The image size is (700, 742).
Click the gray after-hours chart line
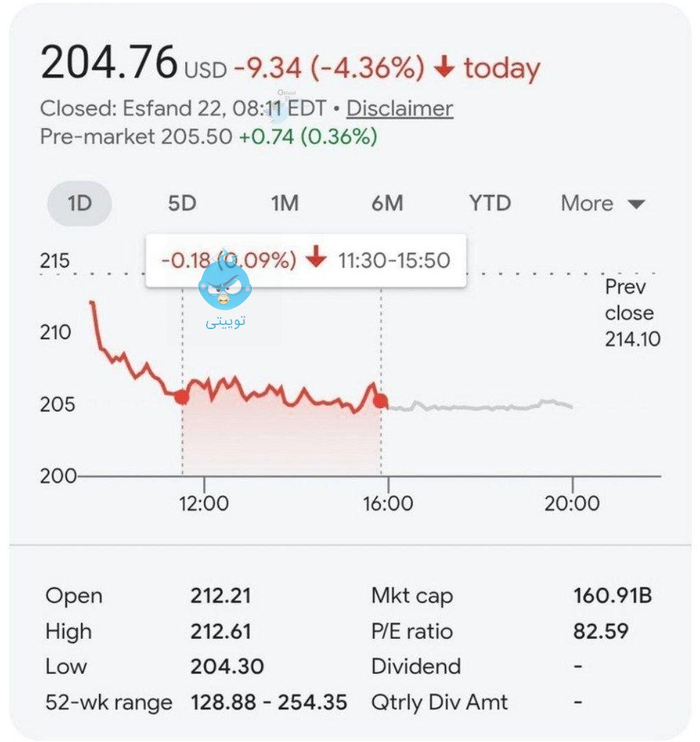pyautogui.click(x=481, y=407)
